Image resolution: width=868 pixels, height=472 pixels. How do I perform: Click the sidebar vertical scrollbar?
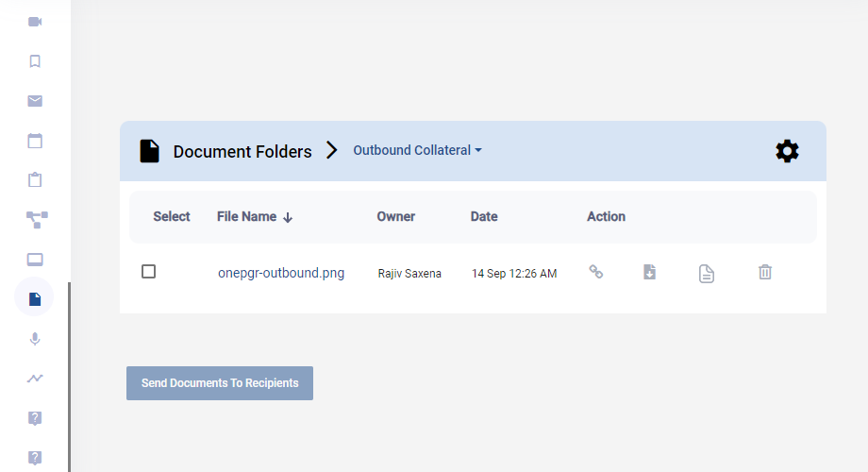(x=69, y=377)
